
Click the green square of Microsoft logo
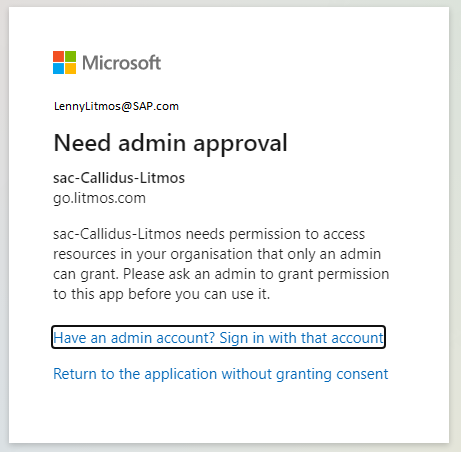70,56
